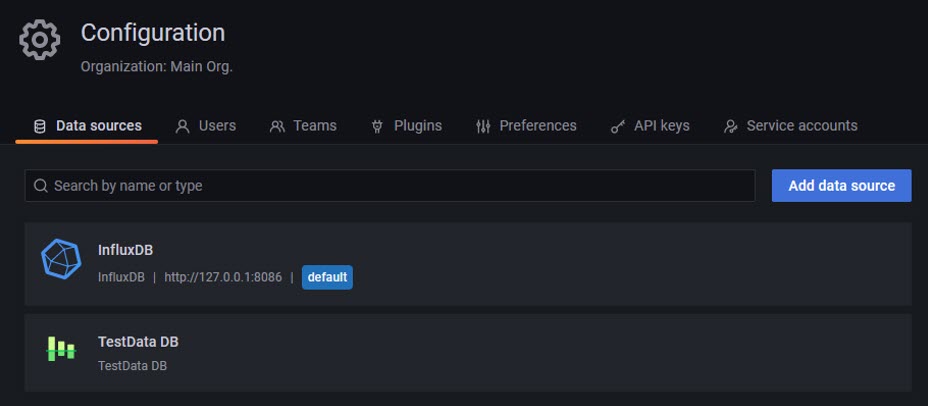This screenshot has width=928, height=406.
Task: Focus the Search by name or type field
Action: (390, 186)
